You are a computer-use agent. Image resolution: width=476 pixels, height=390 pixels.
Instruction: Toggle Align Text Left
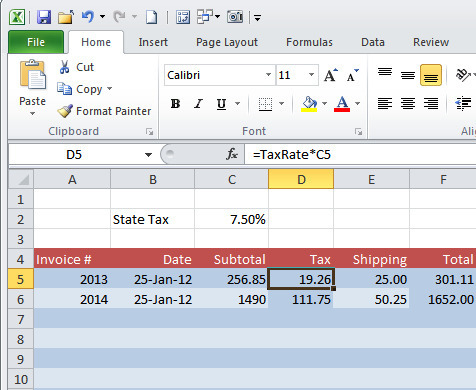(385, 104)
